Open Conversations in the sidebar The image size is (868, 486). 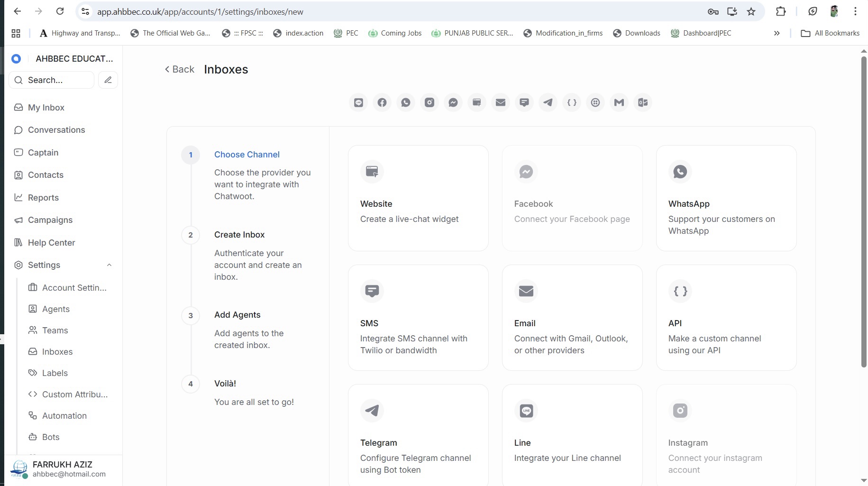pos(56,130)
